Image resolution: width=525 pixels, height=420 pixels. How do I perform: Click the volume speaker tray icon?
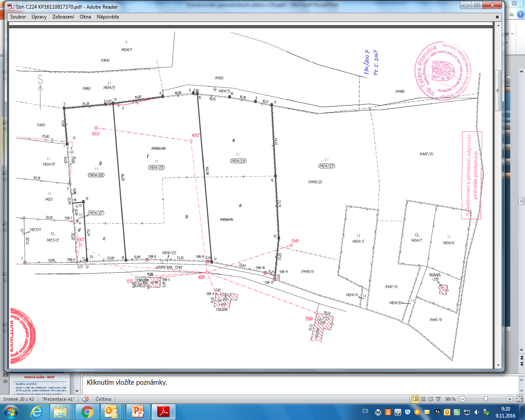[477, 412]
